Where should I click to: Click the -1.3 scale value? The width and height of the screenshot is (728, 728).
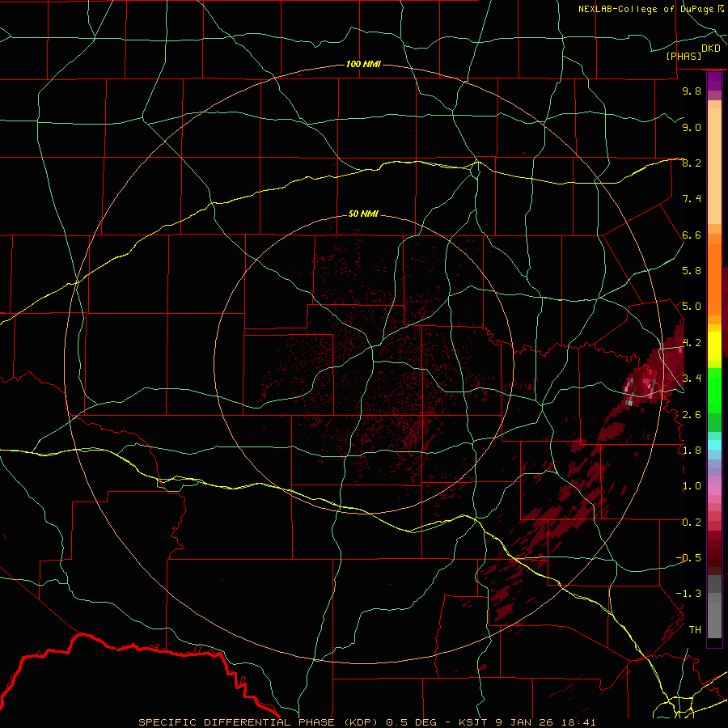click(x=688, y=594)
